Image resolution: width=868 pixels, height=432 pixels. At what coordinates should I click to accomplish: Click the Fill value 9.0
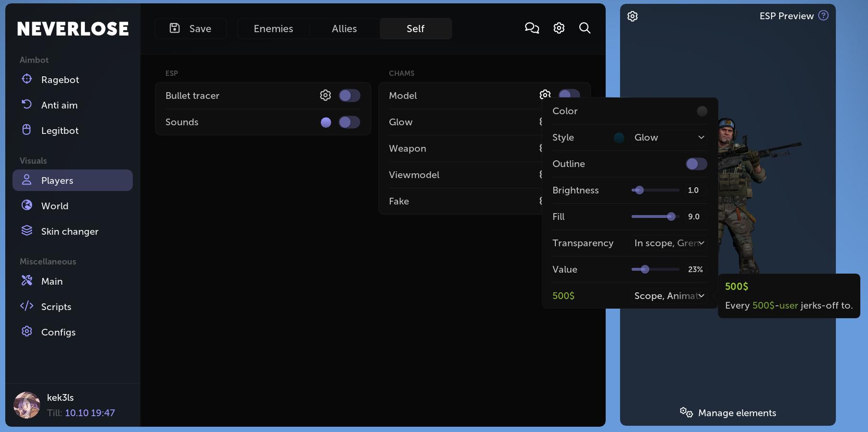point(694,216)
